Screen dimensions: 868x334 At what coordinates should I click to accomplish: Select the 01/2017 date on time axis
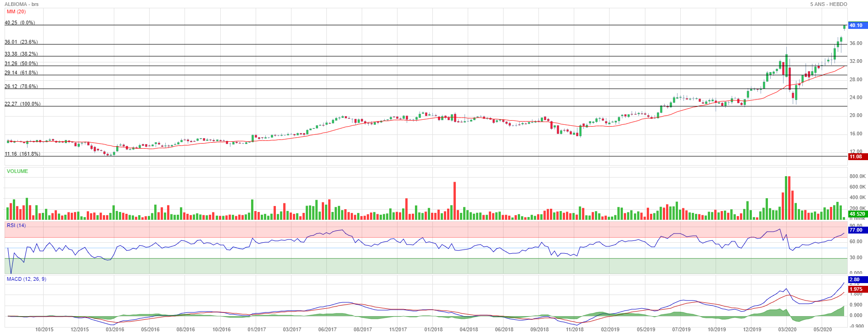click(257, 329)
